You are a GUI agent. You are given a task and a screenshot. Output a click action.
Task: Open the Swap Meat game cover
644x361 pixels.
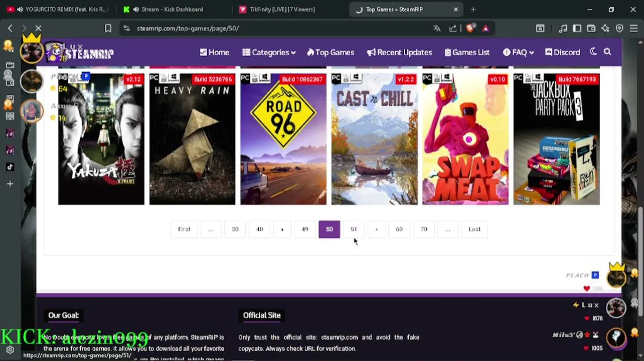(465, 139)
